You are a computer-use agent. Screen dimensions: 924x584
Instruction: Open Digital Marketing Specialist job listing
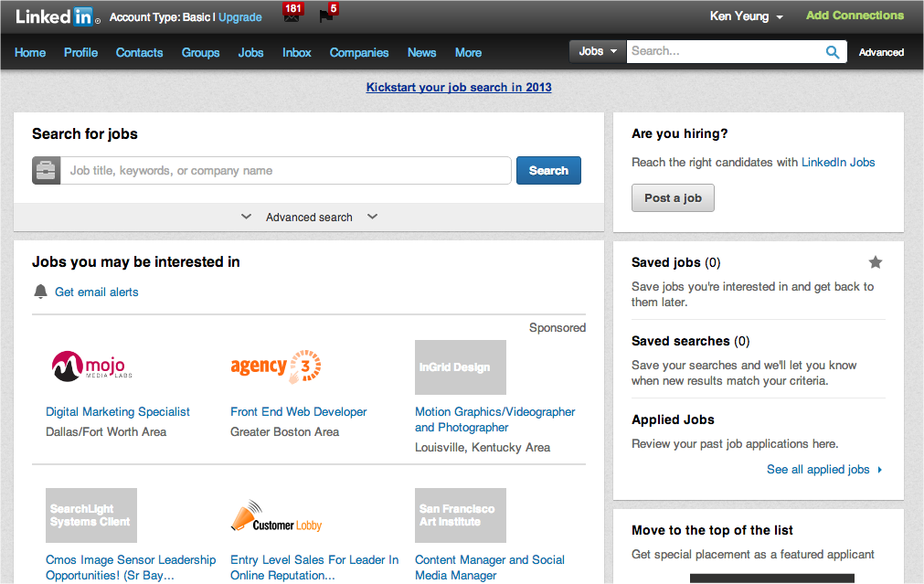click(118, 412)
